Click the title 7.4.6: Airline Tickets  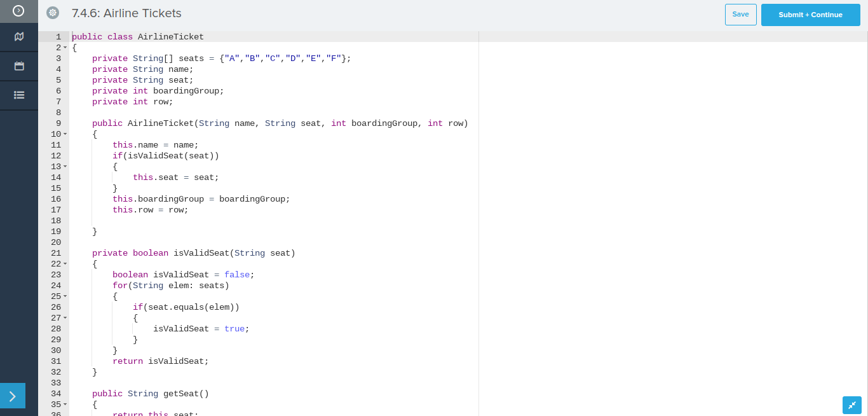coord(126,13)
